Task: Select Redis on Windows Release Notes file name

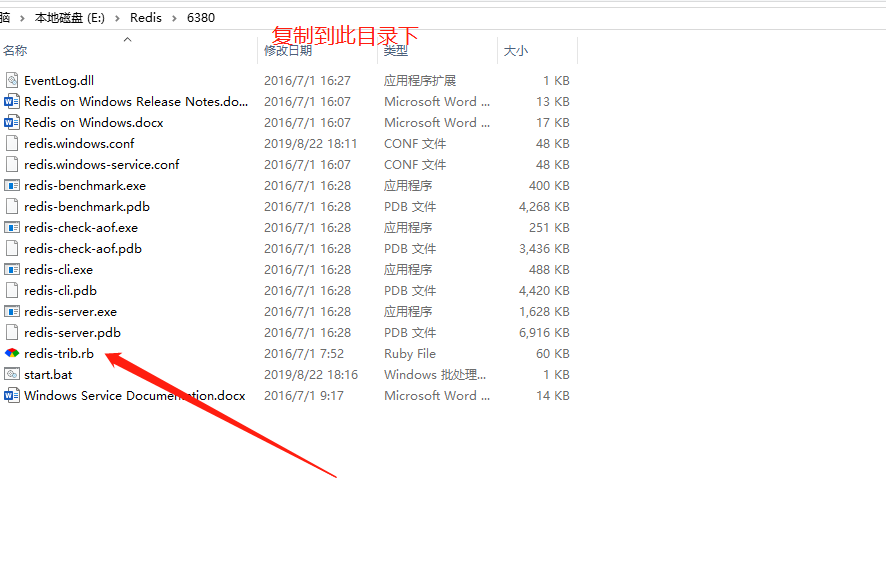Action: click(136, 102)
